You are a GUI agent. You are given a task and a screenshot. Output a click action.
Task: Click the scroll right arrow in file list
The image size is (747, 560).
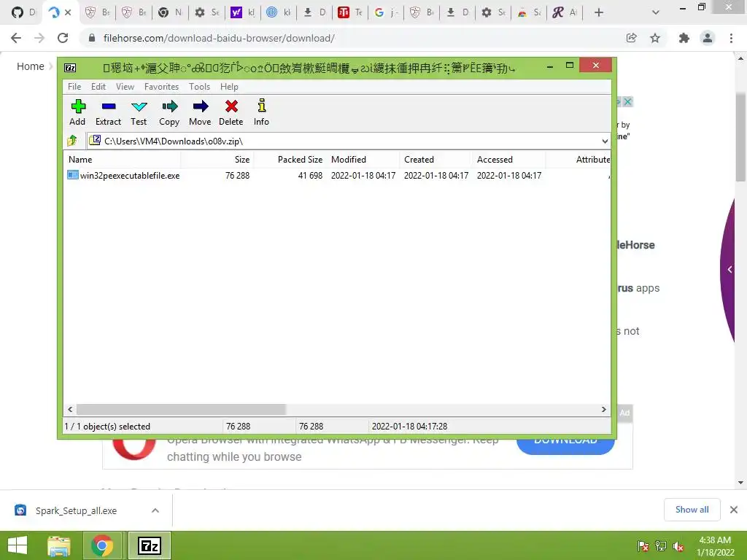pos(603,410)
